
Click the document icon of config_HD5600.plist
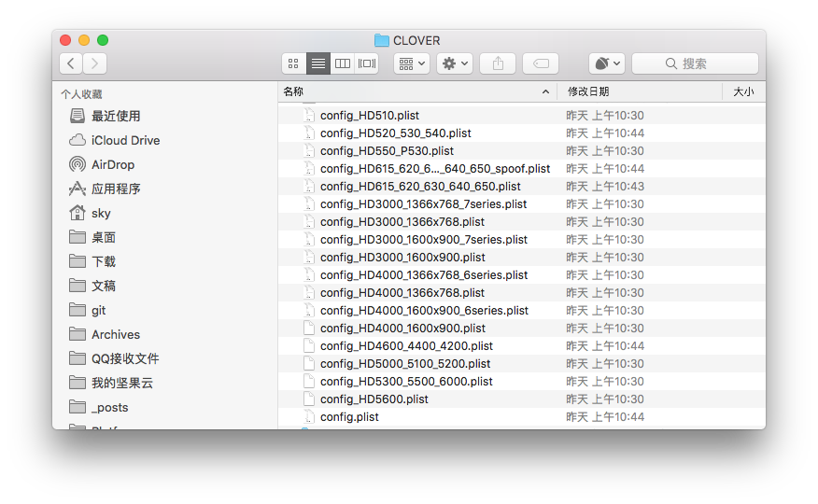(309, 399)
